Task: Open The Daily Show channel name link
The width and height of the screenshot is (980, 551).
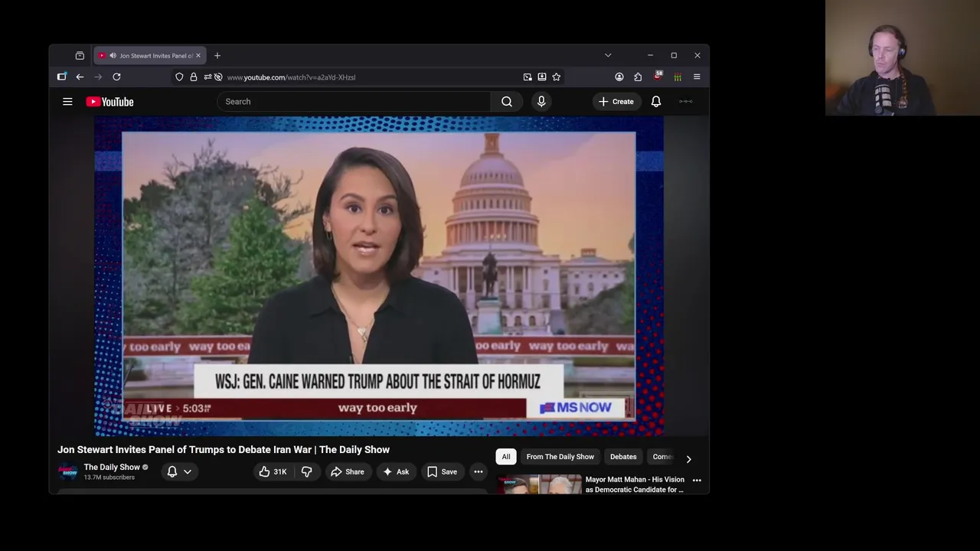Action: 112,467
